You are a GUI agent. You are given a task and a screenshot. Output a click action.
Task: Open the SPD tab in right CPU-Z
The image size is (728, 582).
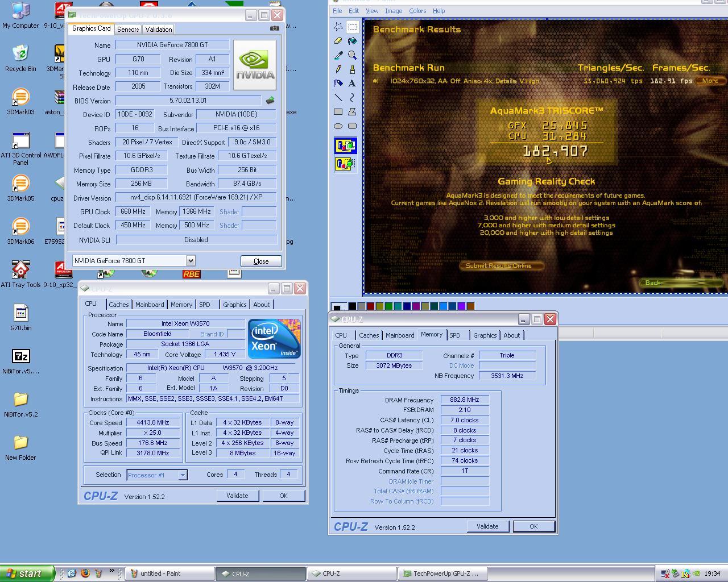455,335
